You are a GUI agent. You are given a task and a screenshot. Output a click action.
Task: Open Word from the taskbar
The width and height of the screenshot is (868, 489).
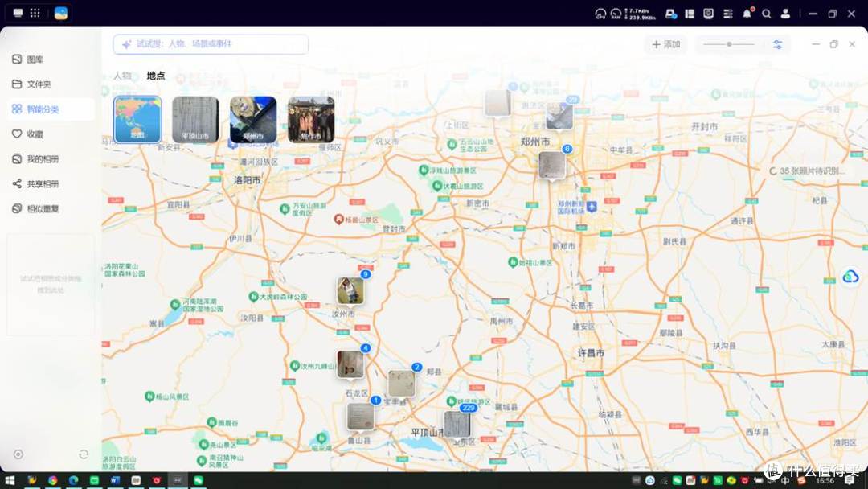115,481
